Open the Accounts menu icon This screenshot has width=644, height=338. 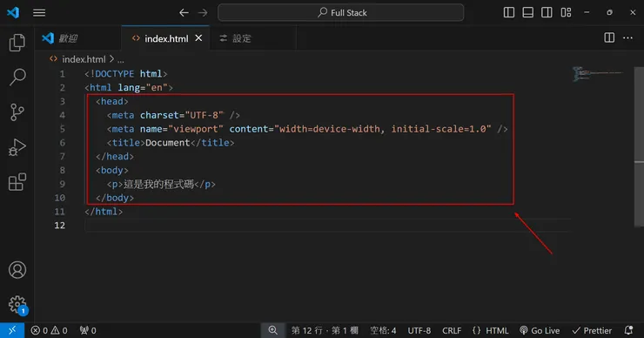(x=17, y=270)
